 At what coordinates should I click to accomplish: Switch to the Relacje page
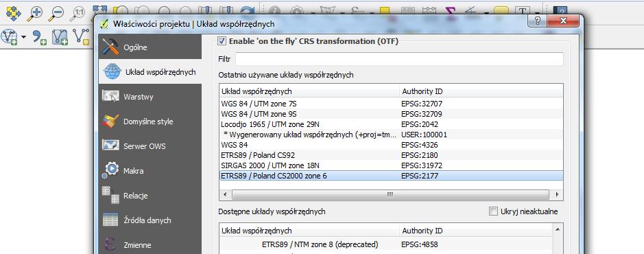pos(150,196)
